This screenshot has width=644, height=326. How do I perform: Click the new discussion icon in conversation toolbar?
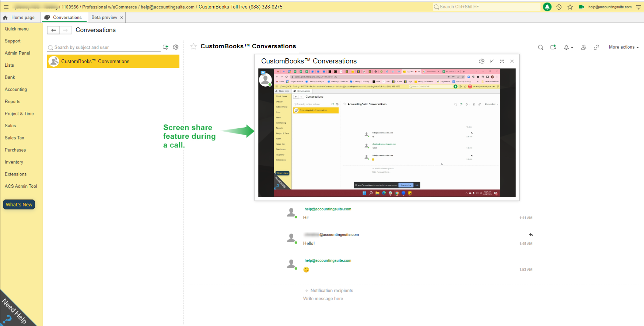[553, 47]
